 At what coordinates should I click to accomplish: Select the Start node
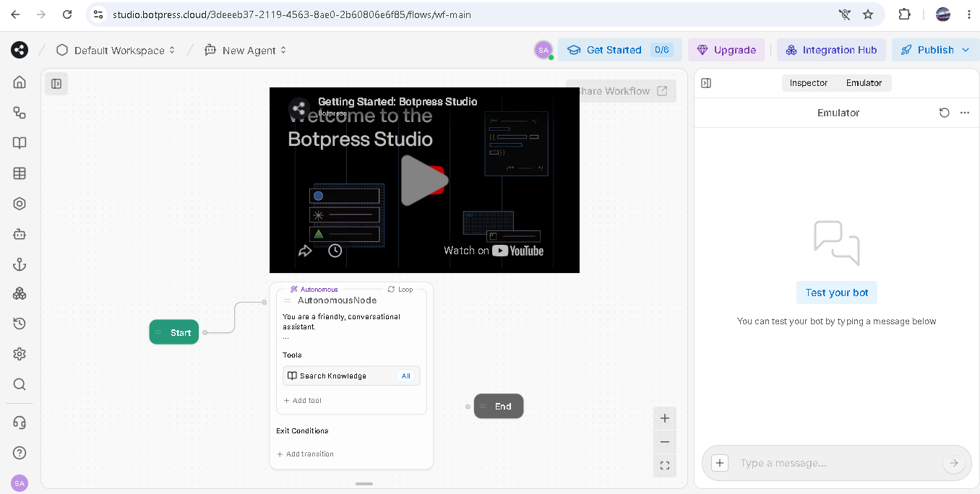click(x=174, y=332)
